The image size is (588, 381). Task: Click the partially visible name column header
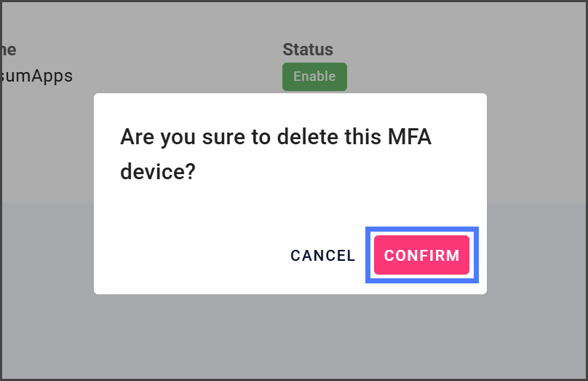tap(8, 50)
